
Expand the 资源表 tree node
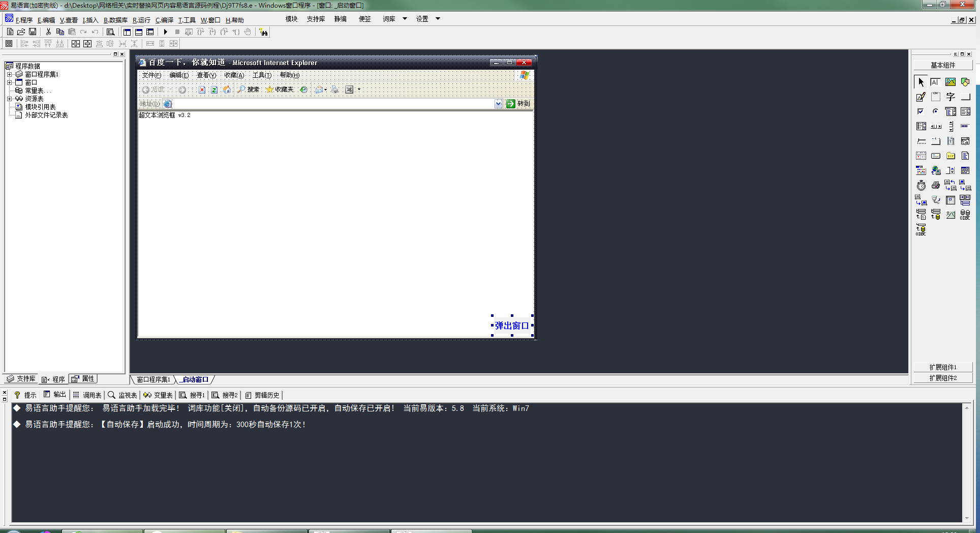[9, 99]
